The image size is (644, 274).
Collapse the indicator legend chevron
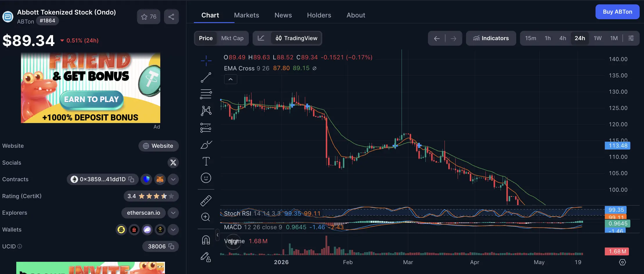231,79
